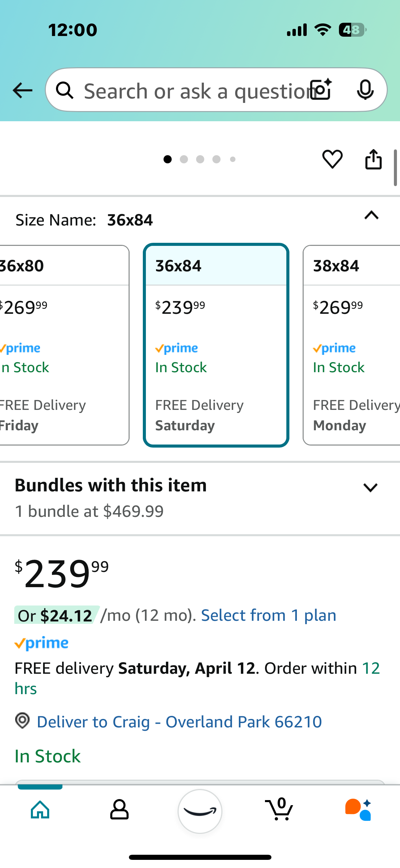Select the 36x84 size option
This screenshot has height=868, width=400.
[216, 345]
